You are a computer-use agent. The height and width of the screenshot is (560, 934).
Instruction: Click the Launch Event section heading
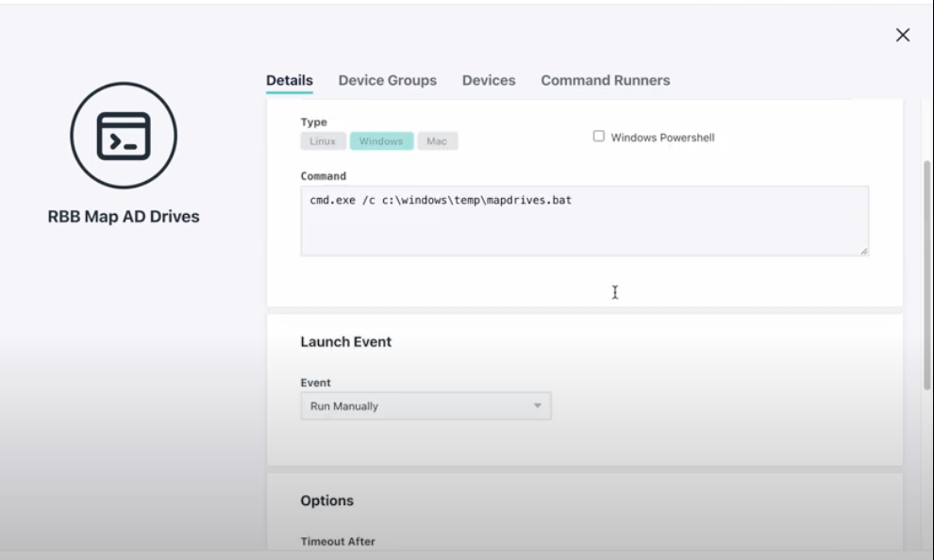[x=346, y=341]
